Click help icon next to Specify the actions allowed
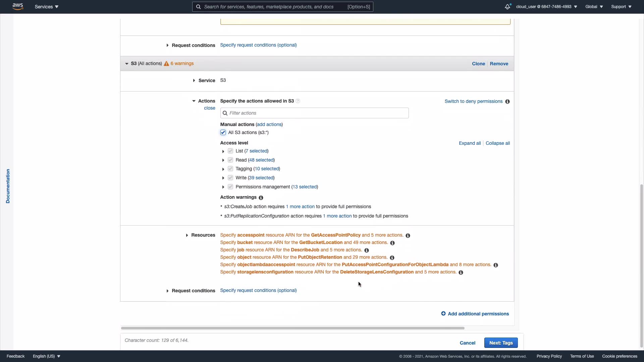The image size is (644, 362). [298, 101]
